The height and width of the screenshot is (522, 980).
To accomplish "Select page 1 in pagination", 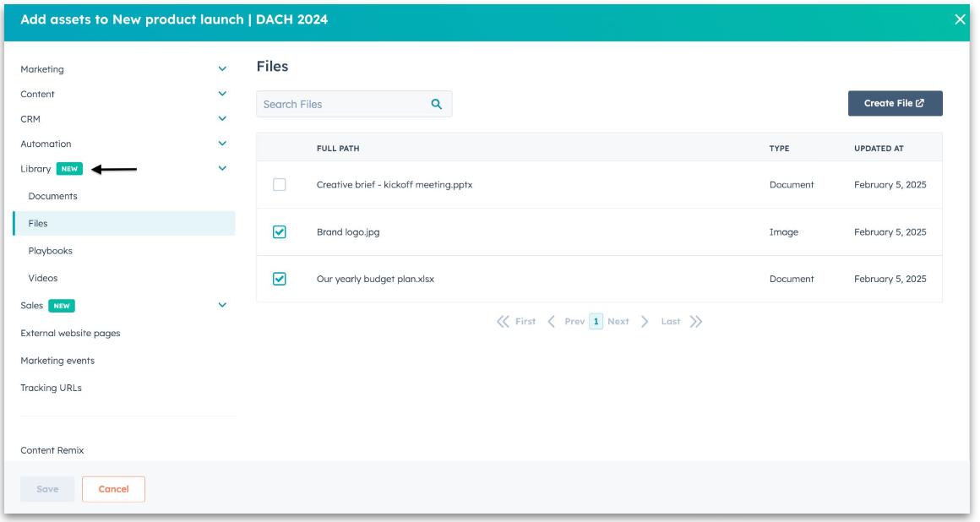I will (596, 321).
